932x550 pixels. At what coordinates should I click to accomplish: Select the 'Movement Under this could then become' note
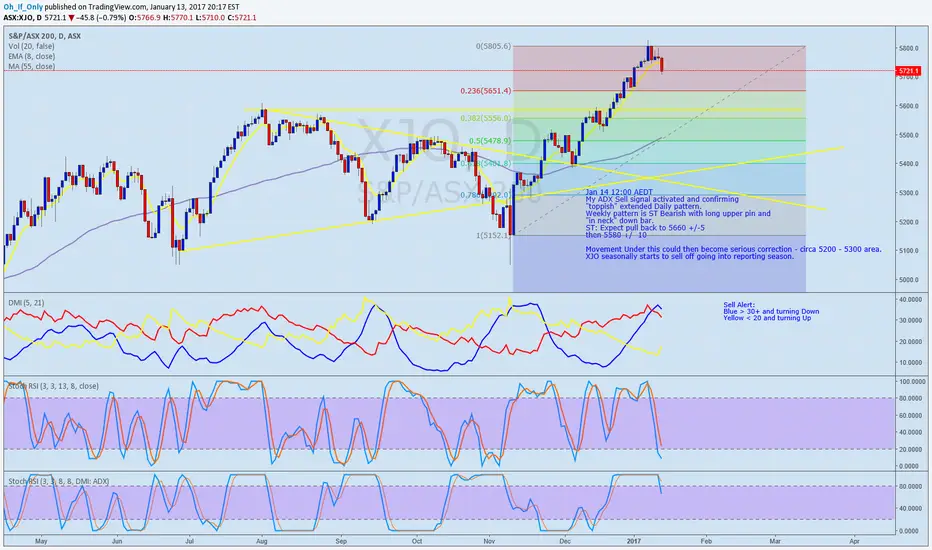pyautogui.click(x=733, y=250)
